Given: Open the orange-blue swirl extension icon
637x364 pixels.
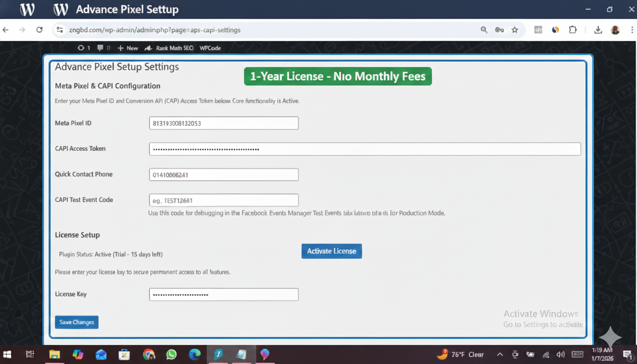Looking at the screenshot, I should (x=555, y=30).
